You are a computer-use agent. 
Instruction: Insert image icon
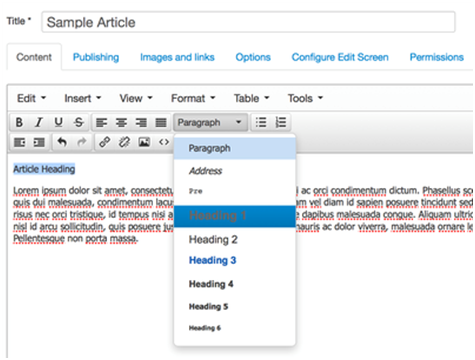coord(144,142)
